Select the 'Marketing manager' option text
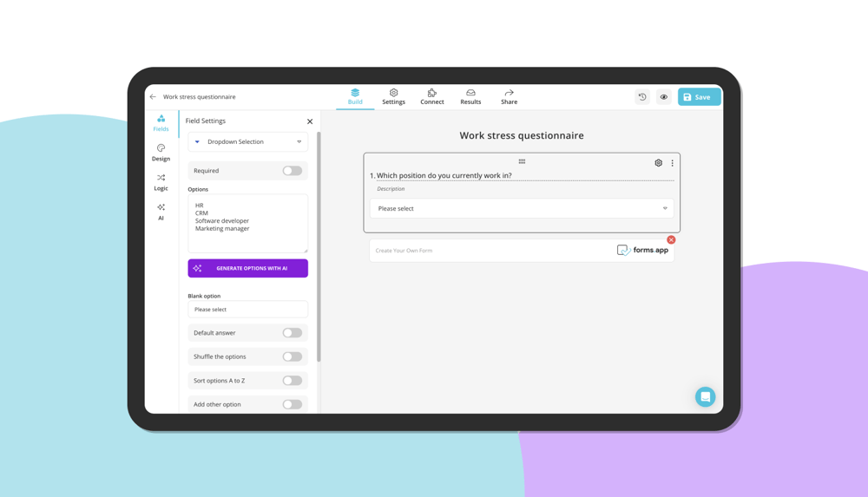This screenshot has width=868, height=497. coord(222,229)
